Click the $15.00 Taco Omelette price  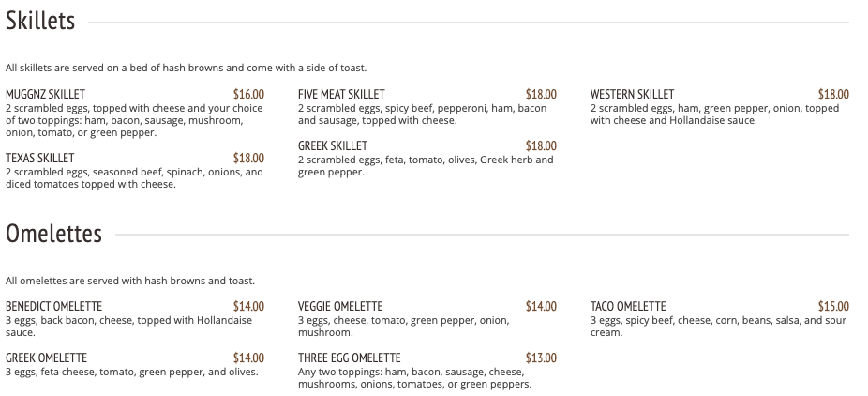point(833,307)
